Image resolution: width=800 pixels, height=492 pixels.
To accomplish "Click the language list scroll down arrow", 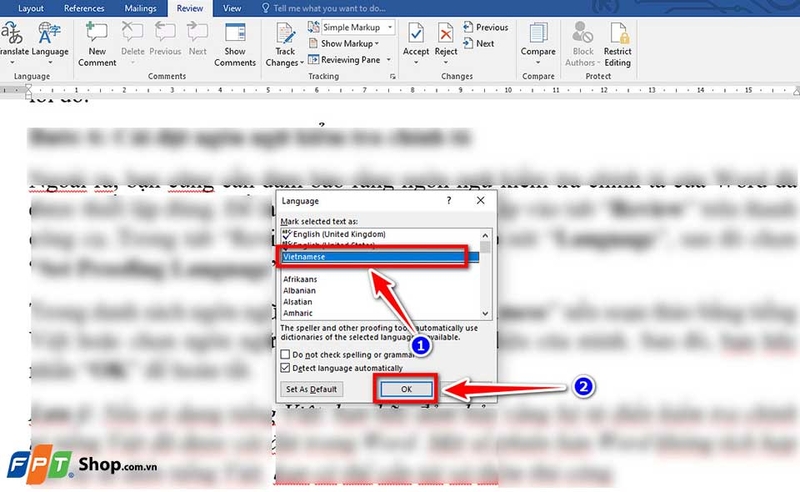I will coord(485,313).
